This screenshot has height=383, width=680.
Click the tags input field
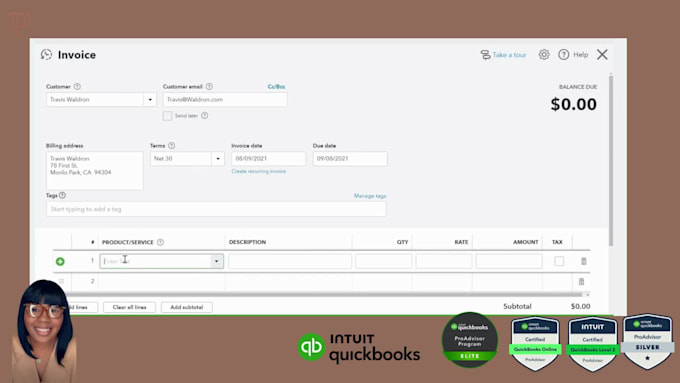[216, 209]
